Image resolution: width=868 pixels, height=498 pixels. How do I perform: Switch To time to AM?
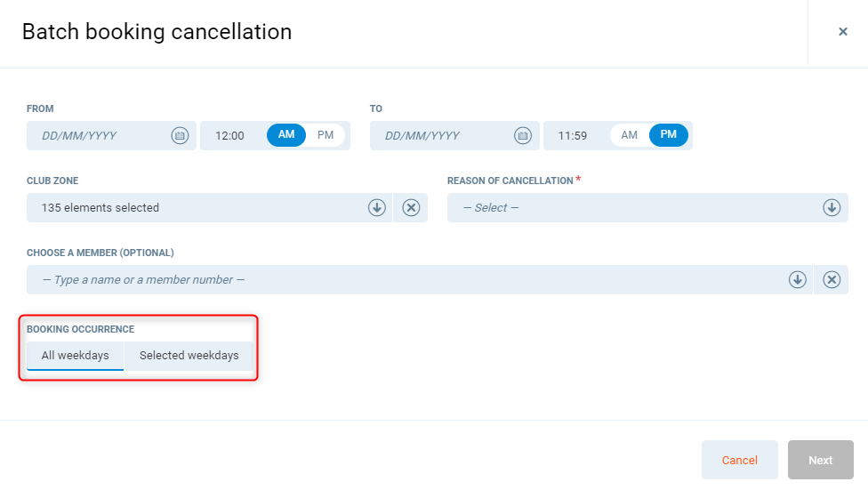[x=630, y=135]
